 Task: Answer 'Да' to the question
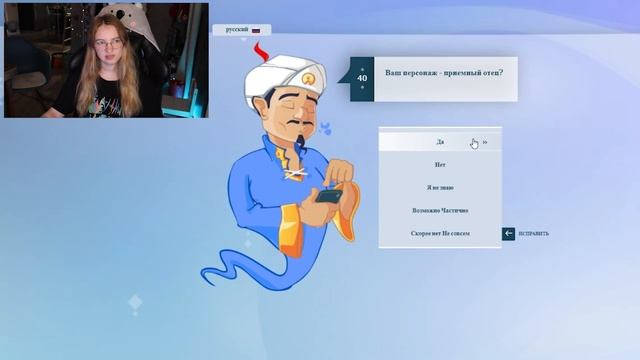pyautogui.click(x=440, y=142)
